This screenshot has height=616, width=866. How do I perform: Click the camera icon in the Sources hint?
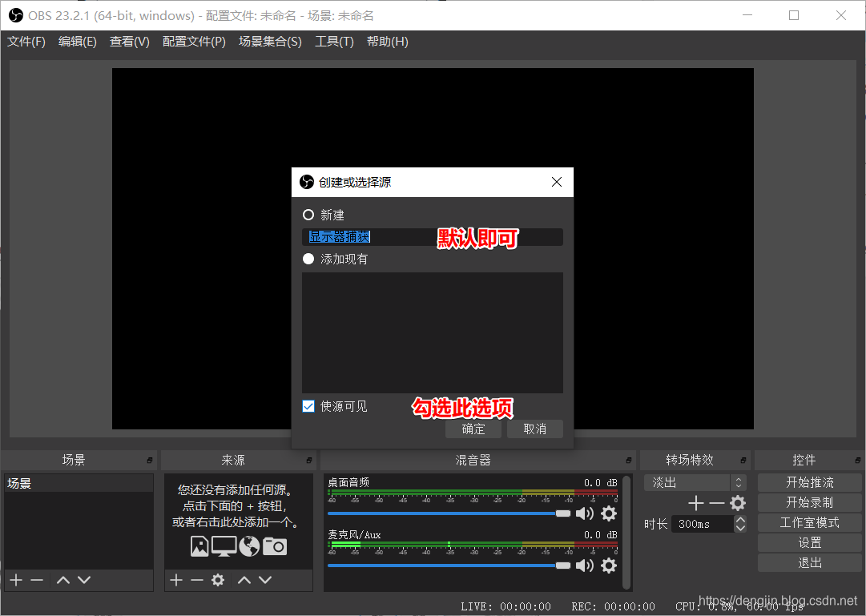coord(275,546)
